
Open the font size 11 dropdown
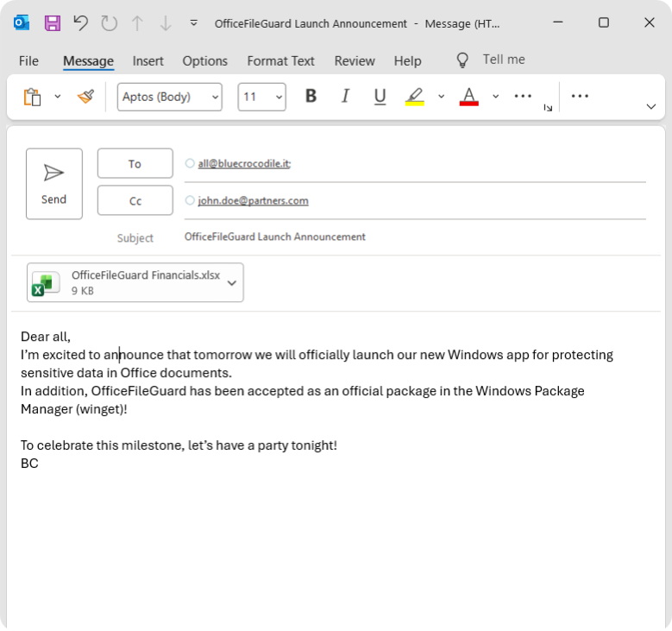pos(262,97)
